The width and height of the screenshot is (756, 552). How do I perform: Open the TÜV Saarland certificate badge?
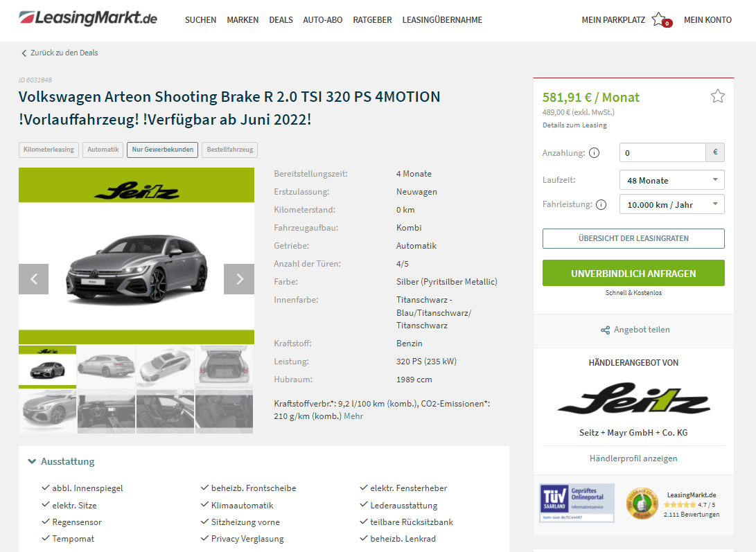pos(577,503)
